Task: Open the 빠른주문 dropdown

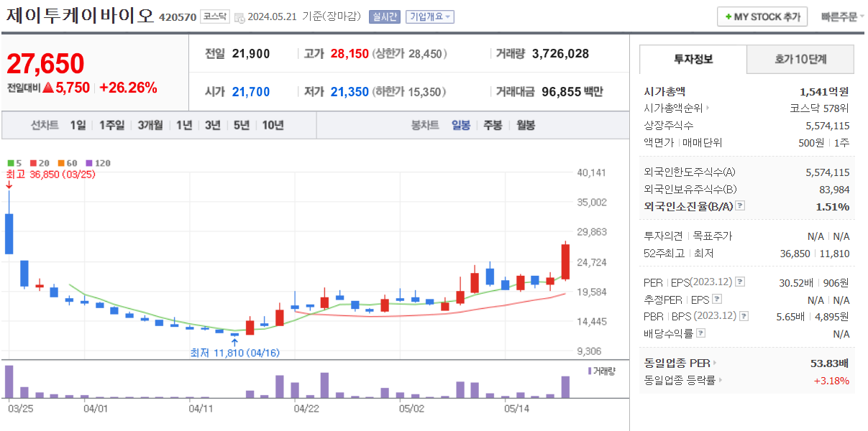Action: click(x=843, y=17)
